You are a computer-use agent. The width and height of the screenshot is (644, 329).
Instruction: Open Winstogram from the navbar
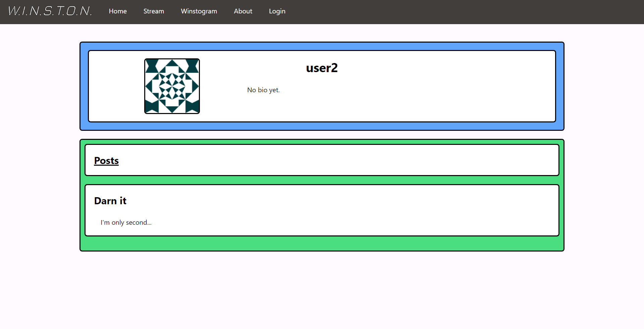[x=199, y=11]
